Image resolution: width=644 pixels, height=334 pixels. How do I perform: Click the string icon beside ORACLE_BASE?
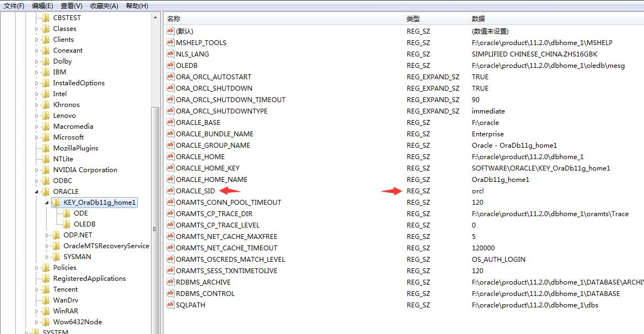point(171,122)
